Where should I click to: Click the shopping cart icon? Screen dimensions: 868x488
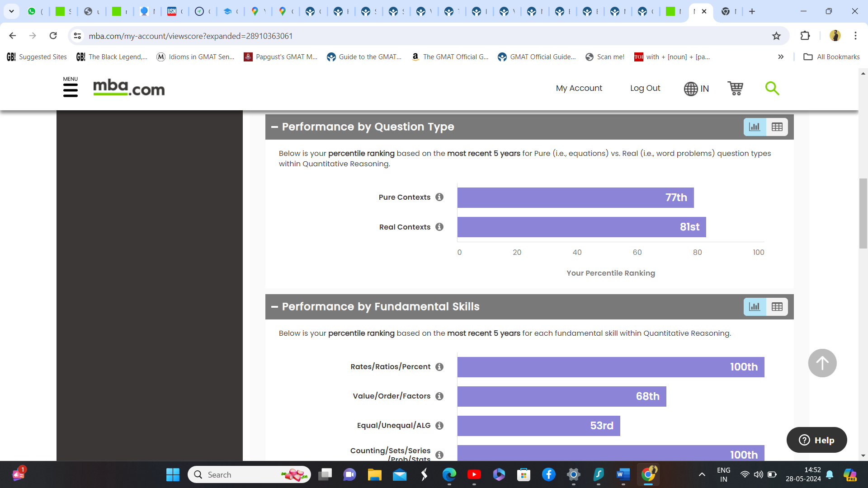[x=735, y=88]
